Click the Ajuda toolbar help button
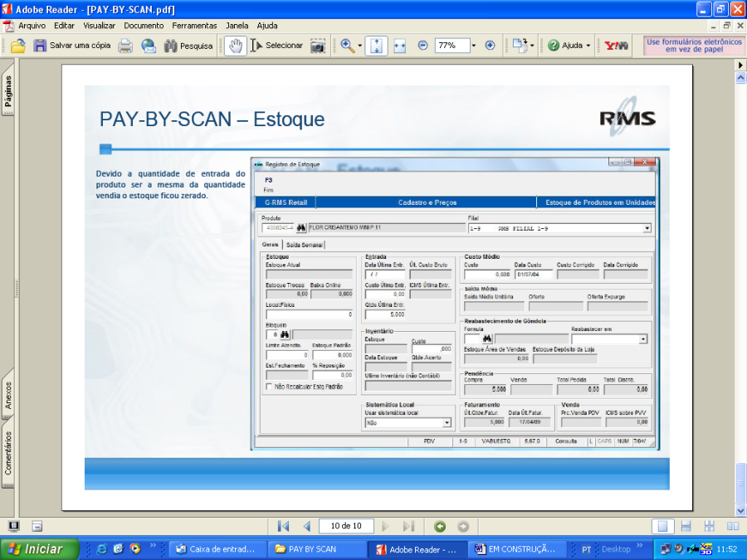 click(565, 46)
